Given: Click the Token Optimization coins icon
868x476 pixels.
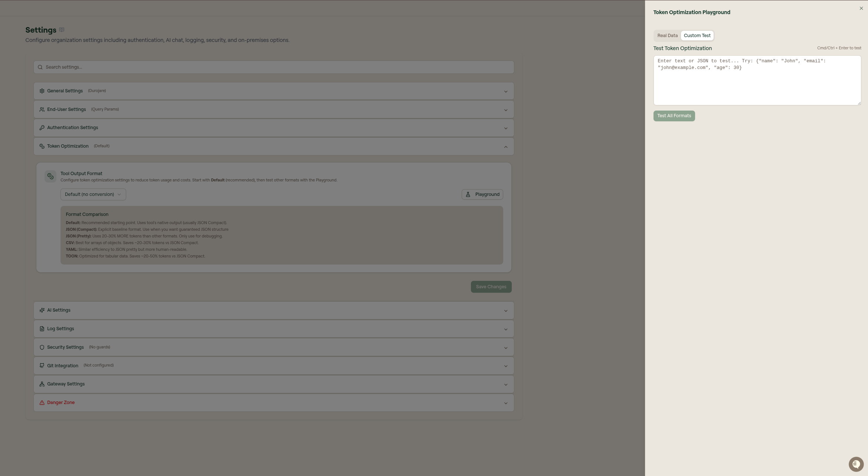Looking at the screenshot, I should [42, 146].
